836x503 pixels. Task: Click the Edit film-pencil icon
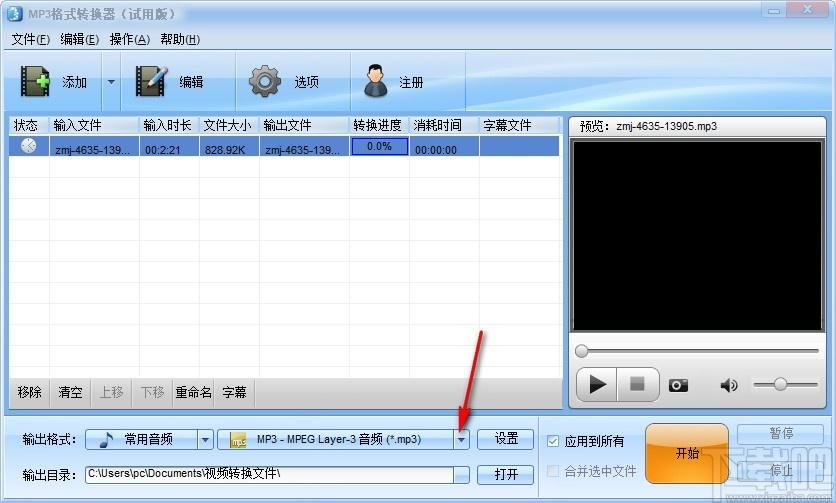coord(151,81)
